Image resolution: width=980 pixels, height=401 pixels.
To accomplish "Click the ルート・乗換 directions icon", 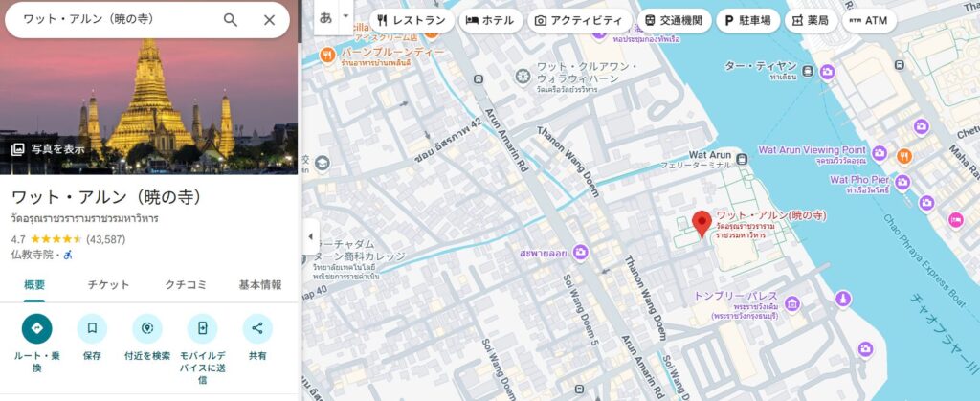I will (x=37, y=328).
